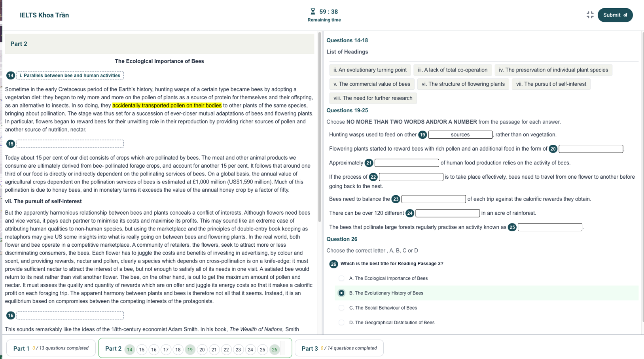
Task: Click the filled heading box for paragraph 14
Action: pyautogui.click(x=70, y=76)
